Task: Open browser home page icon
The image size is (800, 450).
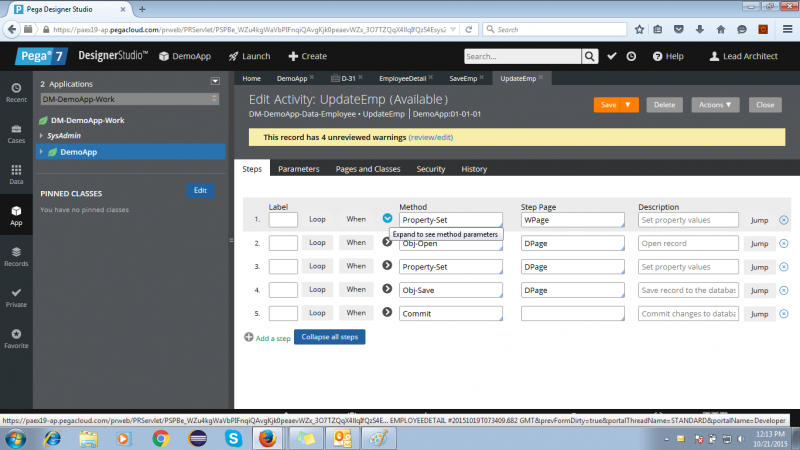Action: click(x=720, y=30)
